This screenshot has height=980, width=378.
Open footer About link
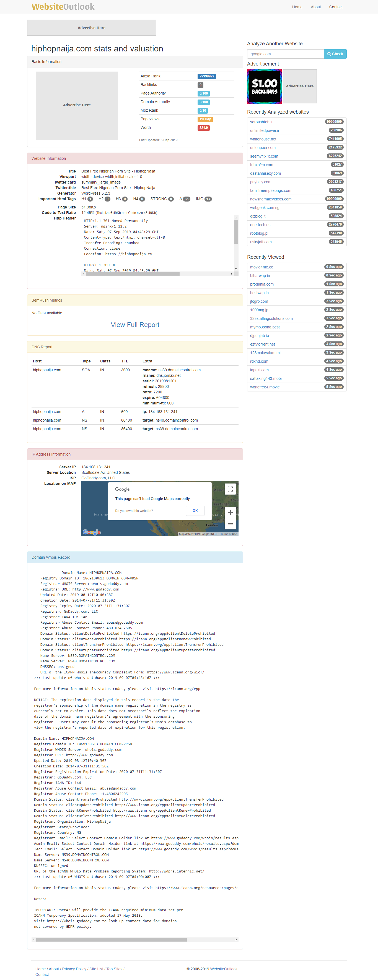coord(54,969)
